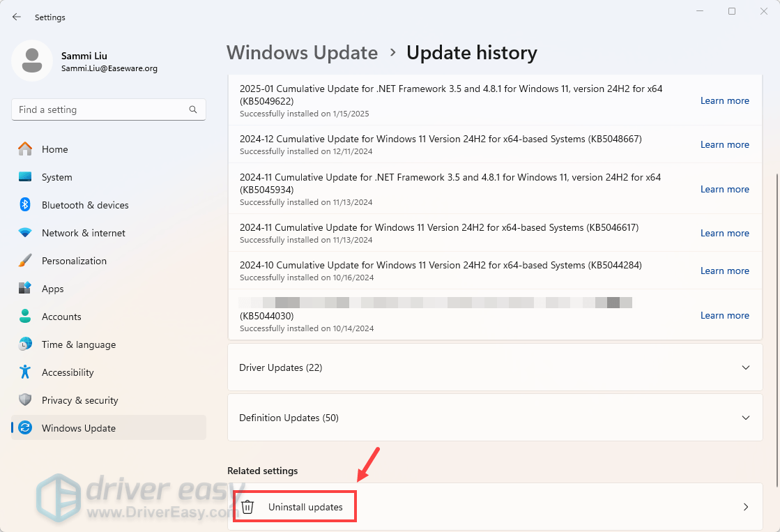Click the Personalization paintbrush icon
Screen dimensions: 780x532
pos(25,261)
